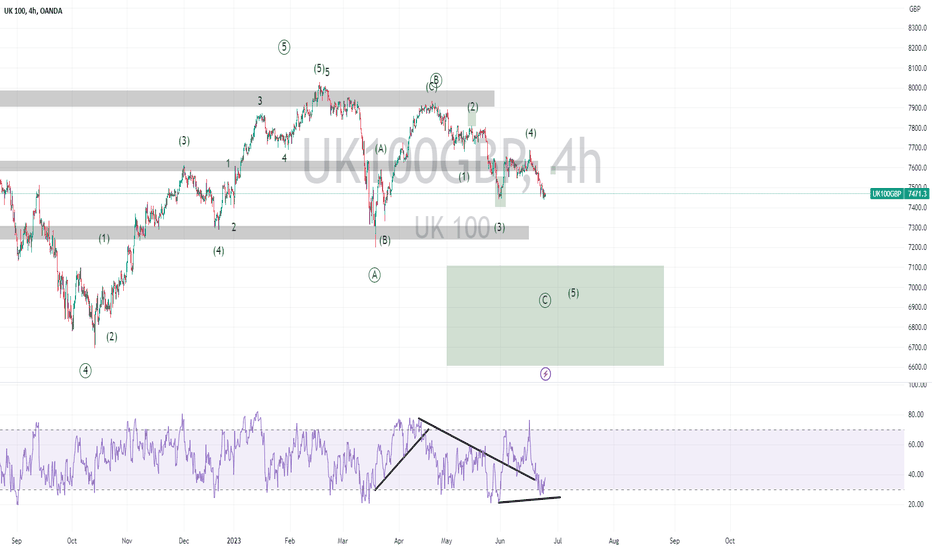Click the 8300.0 price axis level
932x550 pixels.
pos(917,28)
